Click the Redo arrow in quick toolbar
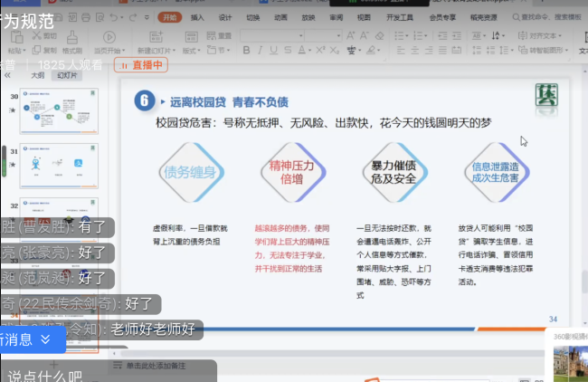 point(133,17)
